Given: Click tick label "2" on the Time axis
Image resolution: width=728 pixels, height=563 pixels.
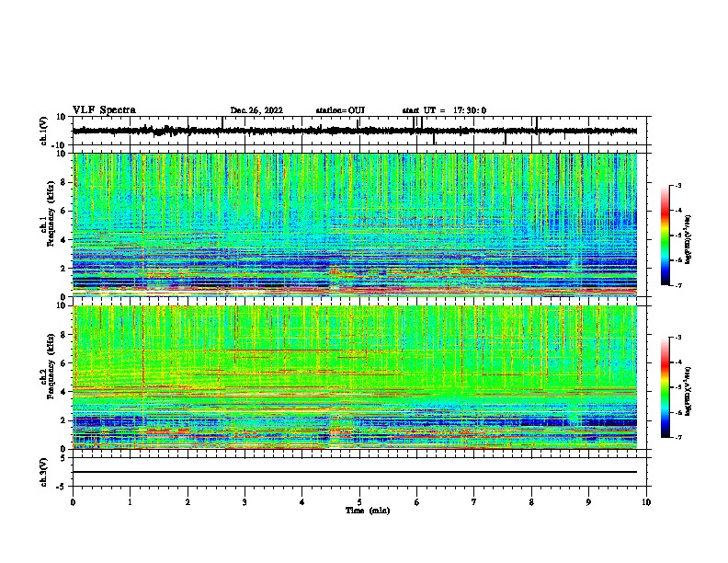Looking at the screenshot, I should (188, 502).
